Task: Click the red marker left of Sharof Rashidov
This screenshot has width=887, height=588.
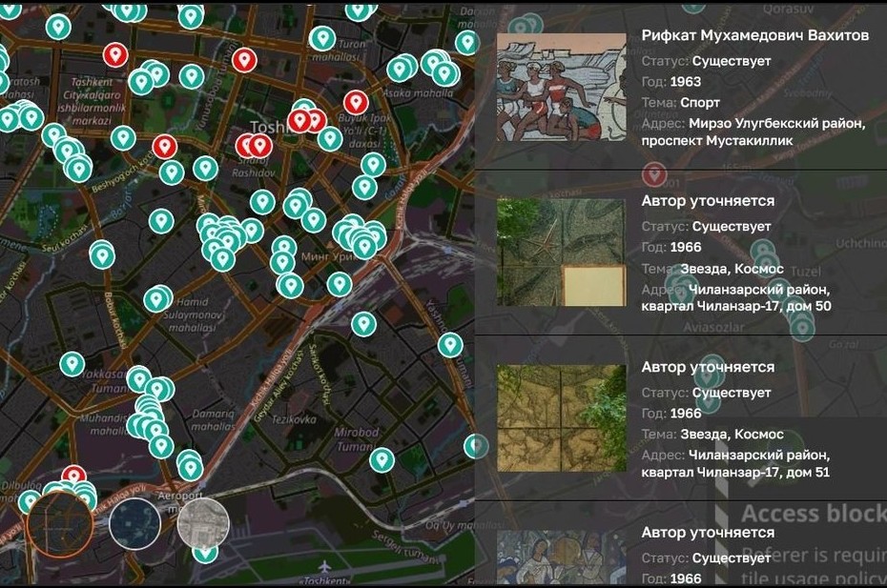Action: click(x=165, y=147)
